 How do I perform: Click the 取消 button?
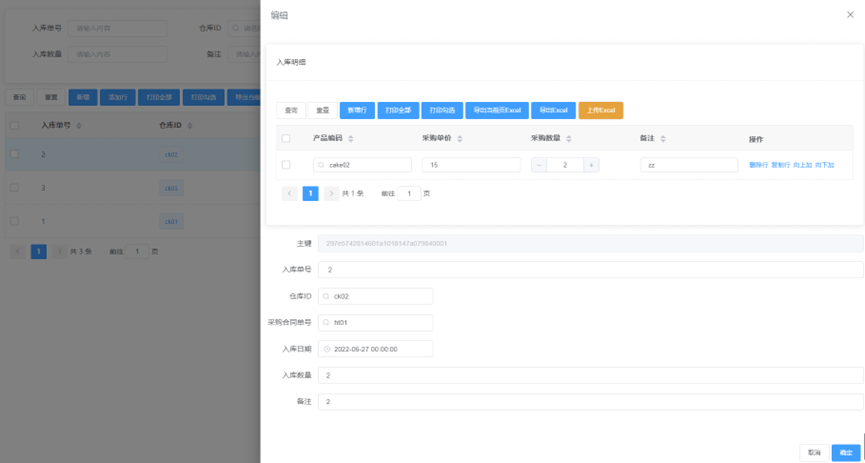814,453
